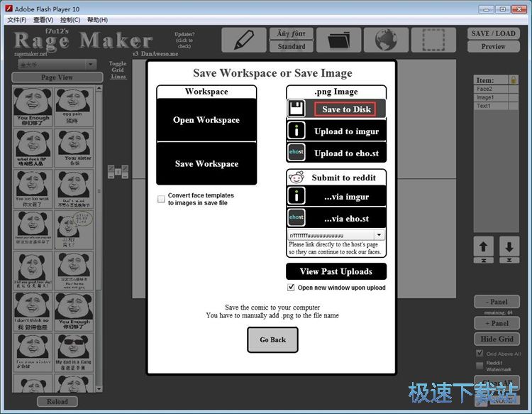Image resolution: width=532 pixels, height=414 pixels.
Task: Click the Adobe Flash Player title icon
Action: coord(9,9)
